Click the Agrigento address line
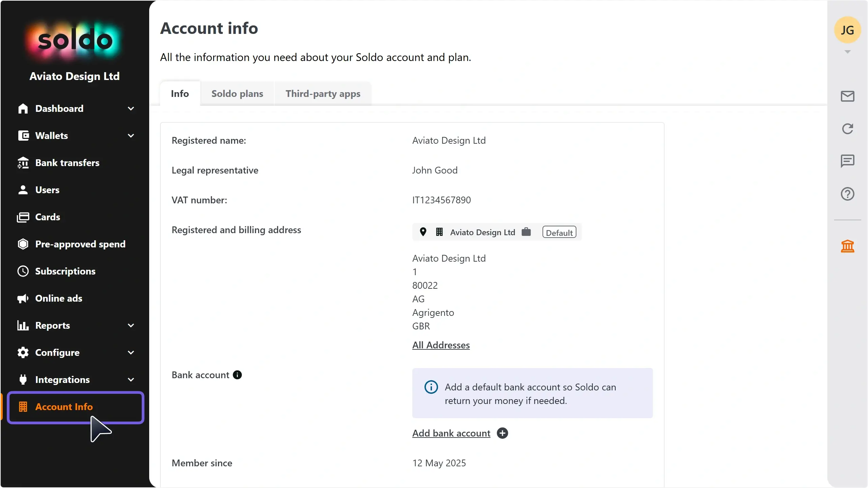The image size is (868, 488). pos(433,312)
